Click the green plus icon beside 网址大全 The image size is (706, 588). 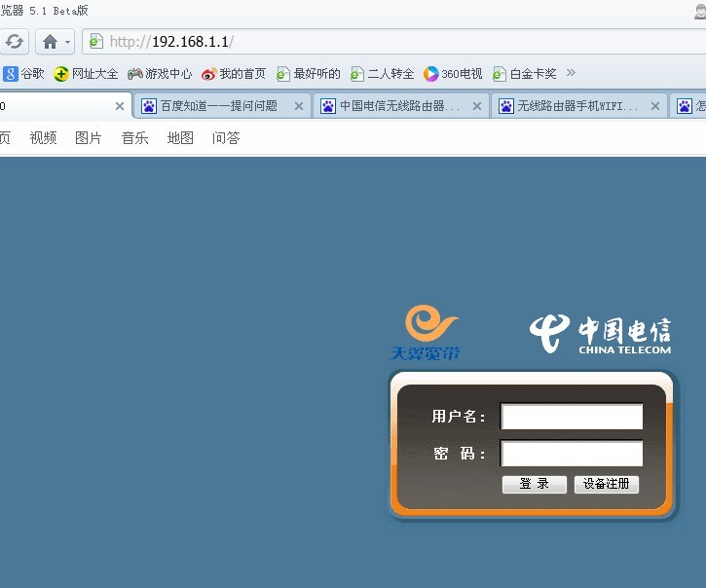tap(60, 74)
